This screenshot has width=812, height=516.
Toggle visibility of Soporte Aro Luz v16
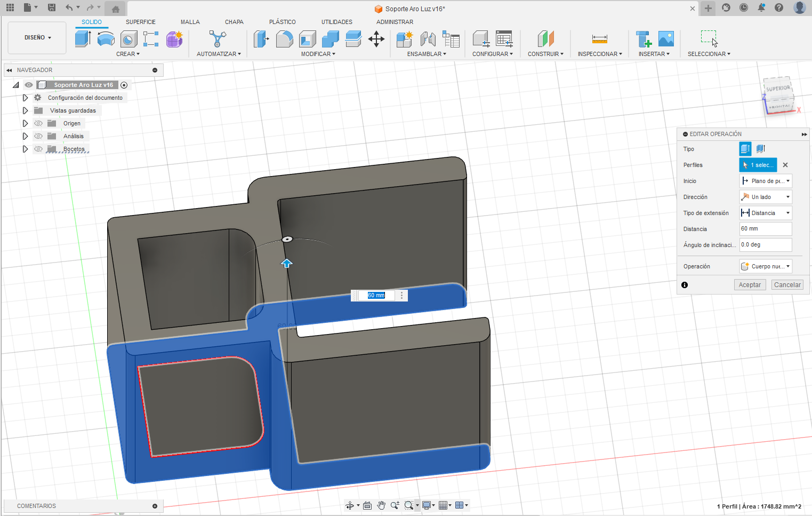pyautogui.click(x=29, y=85)
